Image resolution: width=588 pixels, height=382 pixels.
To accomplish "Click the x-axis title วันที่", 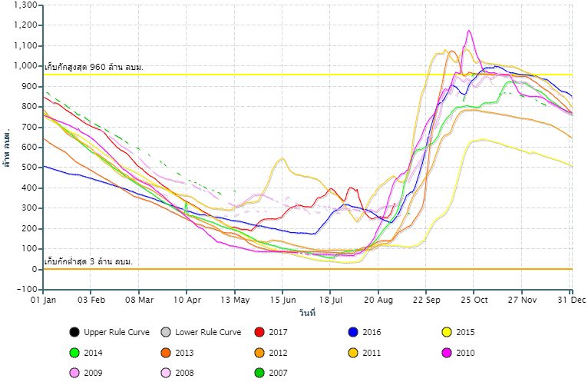I will [307, 314].
